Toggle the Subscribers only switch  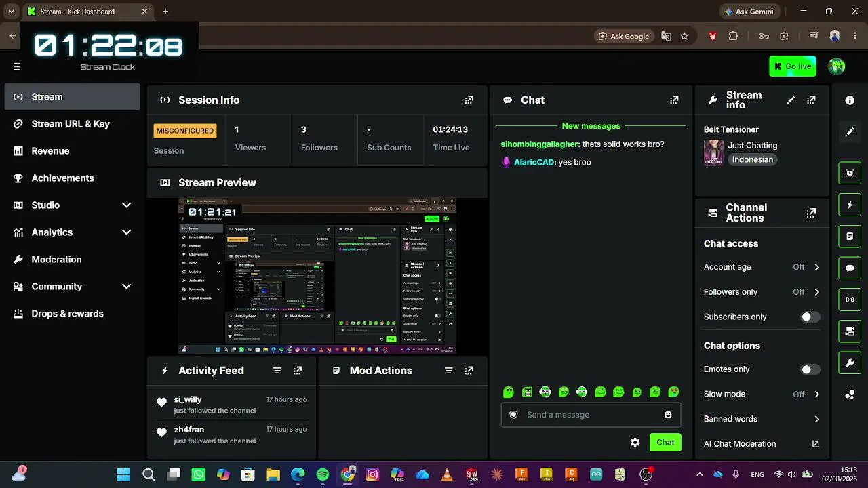[x=810, y=317]
